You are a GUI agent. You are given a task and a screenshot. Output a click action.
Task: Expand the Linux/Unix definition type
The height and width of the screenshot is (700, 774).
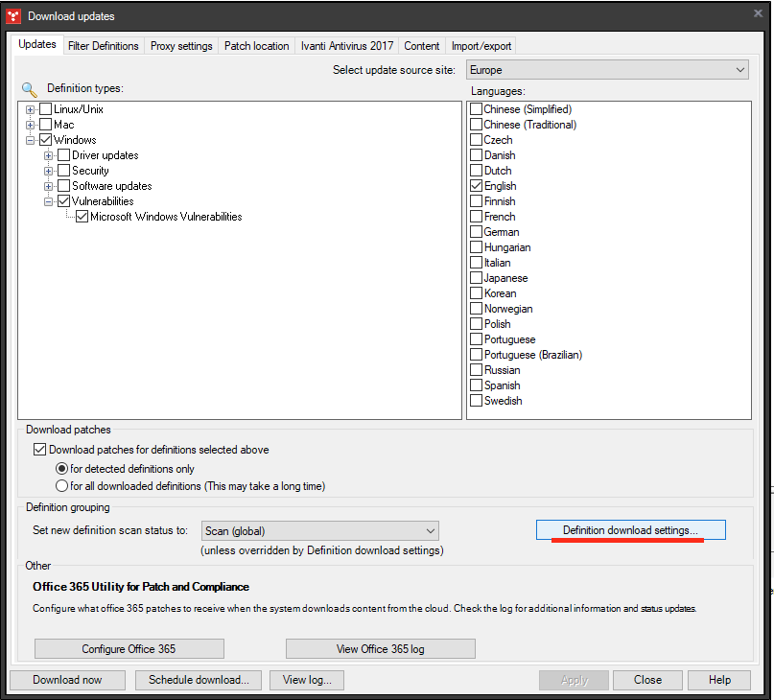click(x=30, y=108)
